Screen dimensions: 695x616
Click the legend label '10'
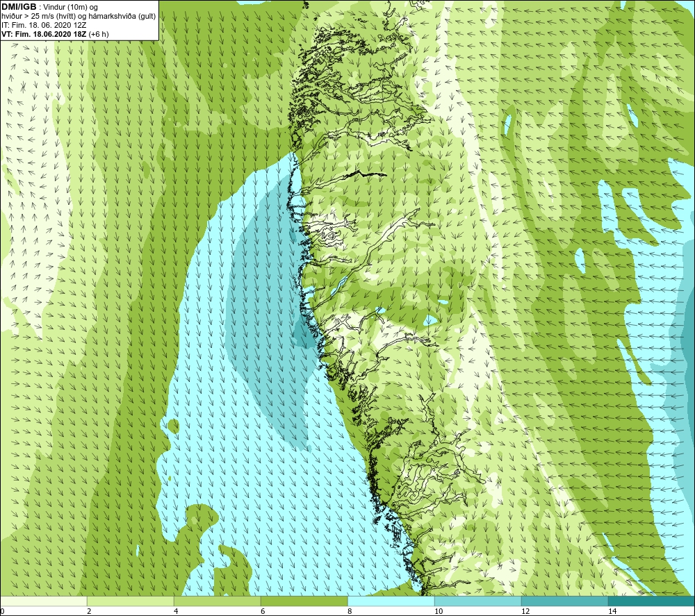[x=439, y=611]
